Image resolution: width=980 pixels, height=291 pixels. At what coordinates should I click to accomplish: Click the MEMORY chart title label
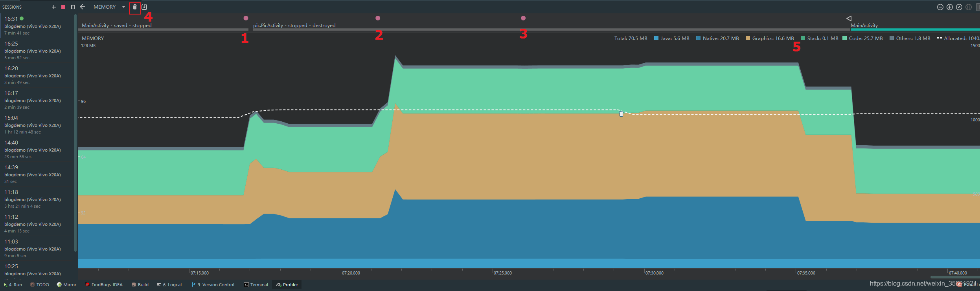point(93,38)
